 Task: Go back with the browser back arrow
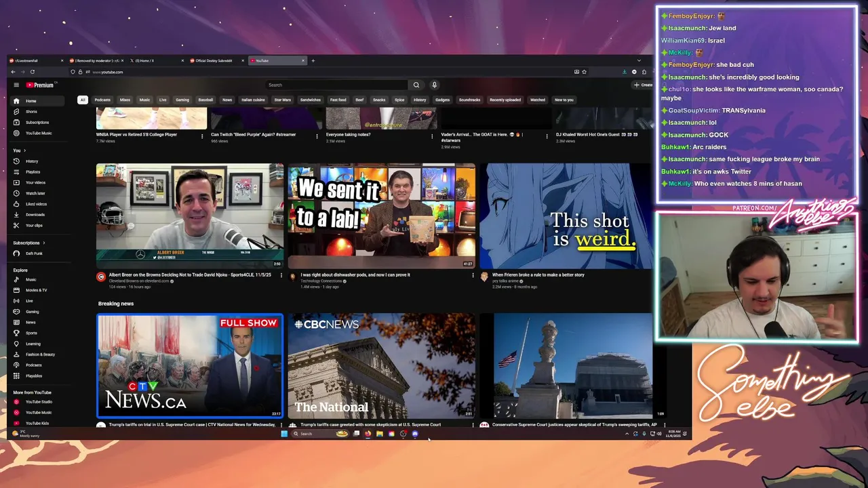[13, 72]
